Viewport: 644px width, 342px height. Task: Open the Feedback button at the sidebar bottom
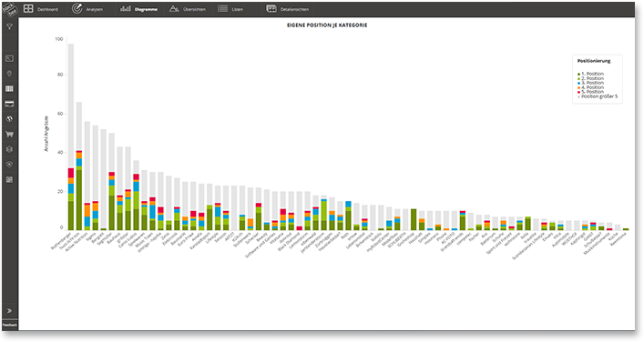click(x=9, y=326)
